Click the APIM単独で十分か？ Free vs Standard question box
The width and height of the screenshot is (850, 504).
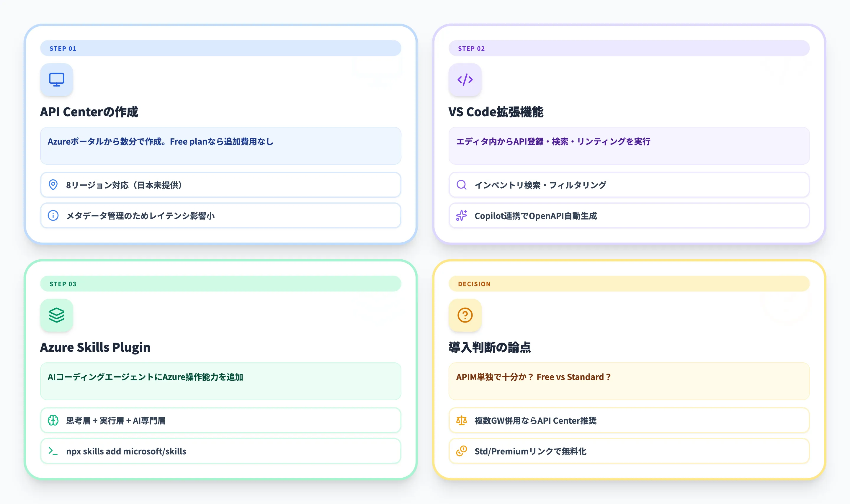click(x=629, y=381)
